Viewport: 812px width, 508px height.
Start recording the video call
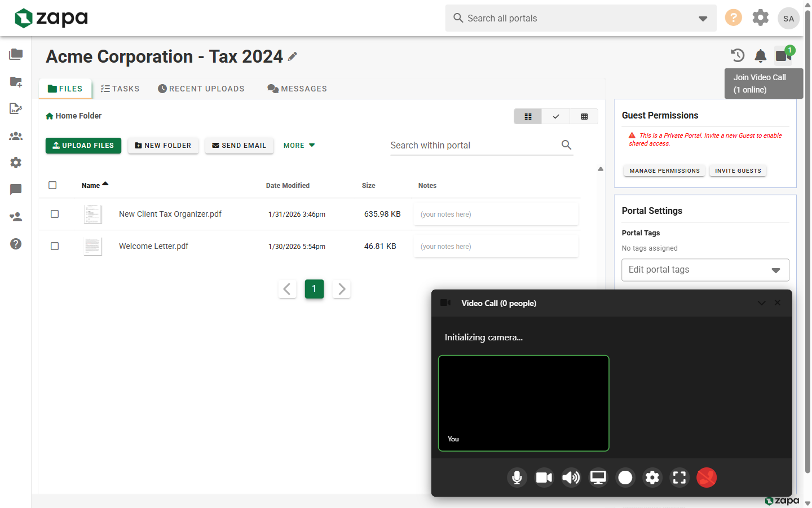625,478
